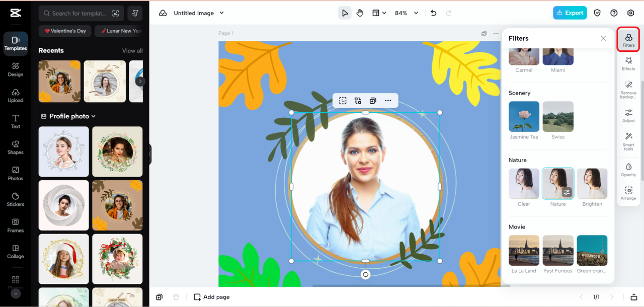
Task: Click the duplicate page icon in bottom bar
Action: pos(159,297)
